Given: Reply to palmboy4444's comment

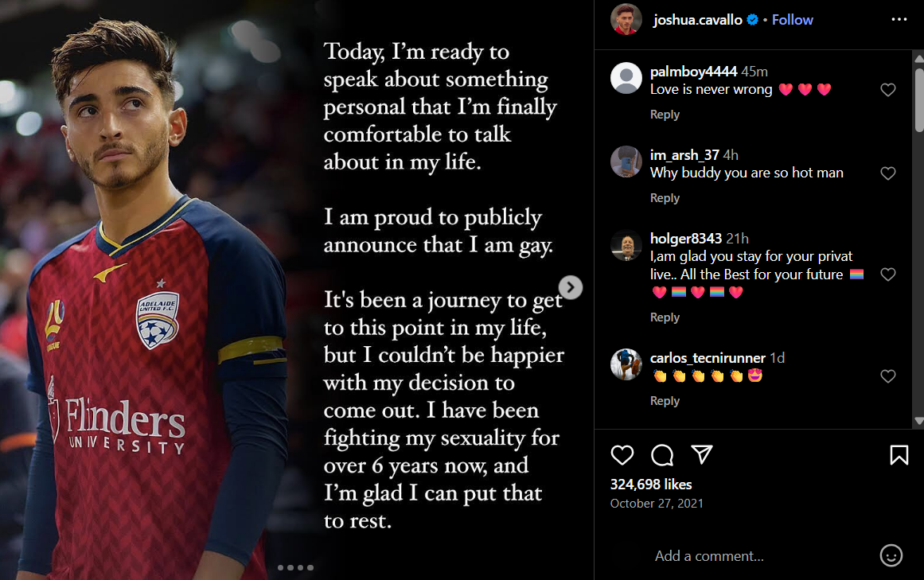Looking at the screenshot, I should (665, 115).
